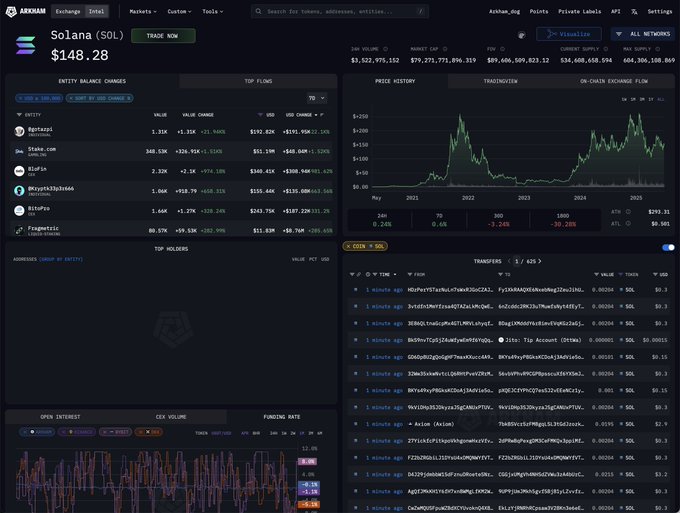680x513 pixels.
Task: Click the FROM column filter icon in Transfers
Action: tap(410, 274)
